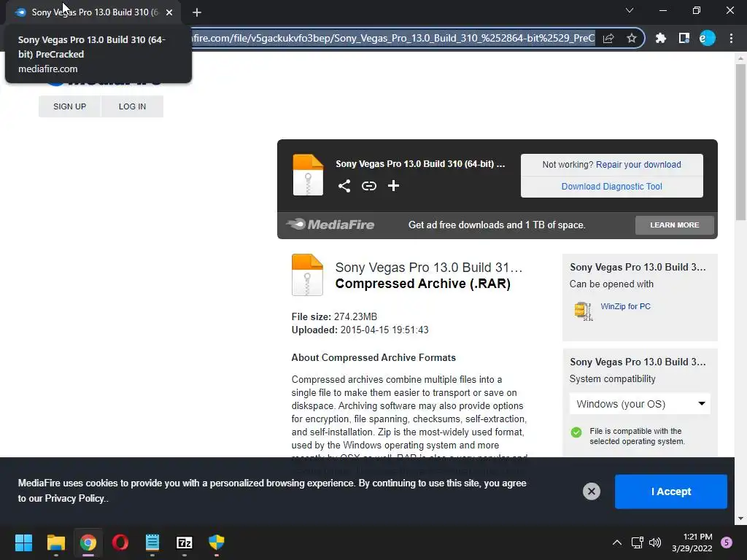Open the clock and date panel
747x560 pixels.
click(x=692, y=542)
